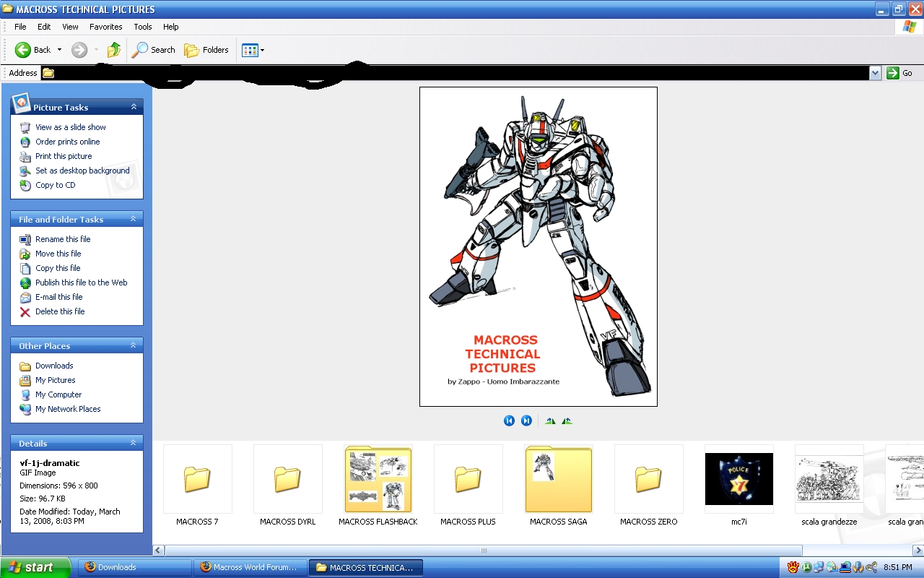Open the Help menu
The height and width of the screenshot is (578, 924).
tap(171, 27)
